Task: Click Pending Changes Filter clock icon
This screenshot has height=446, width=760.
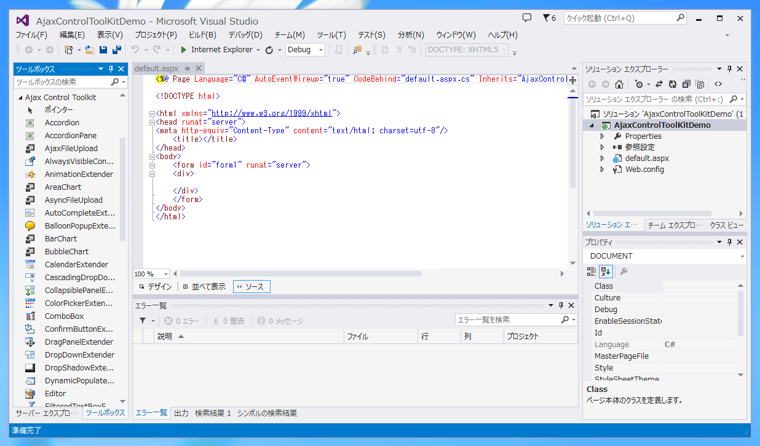Action: point(639,84)
